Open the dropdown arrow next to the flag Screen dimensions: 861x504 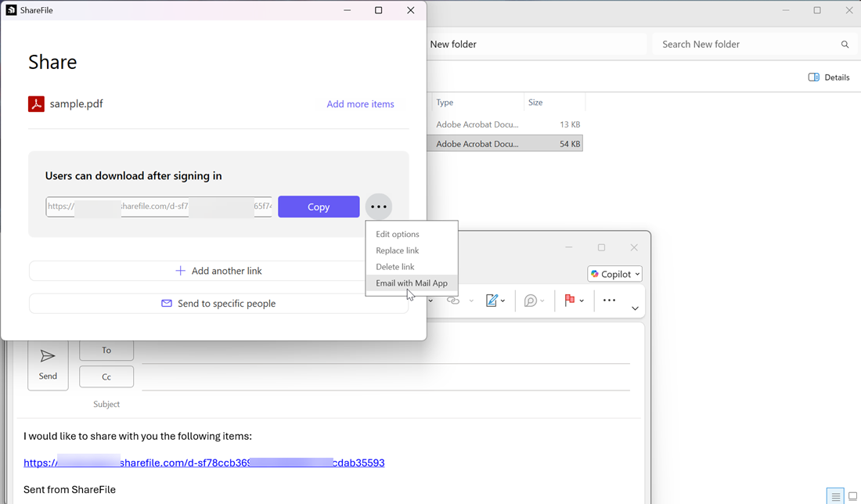(582, 301)
